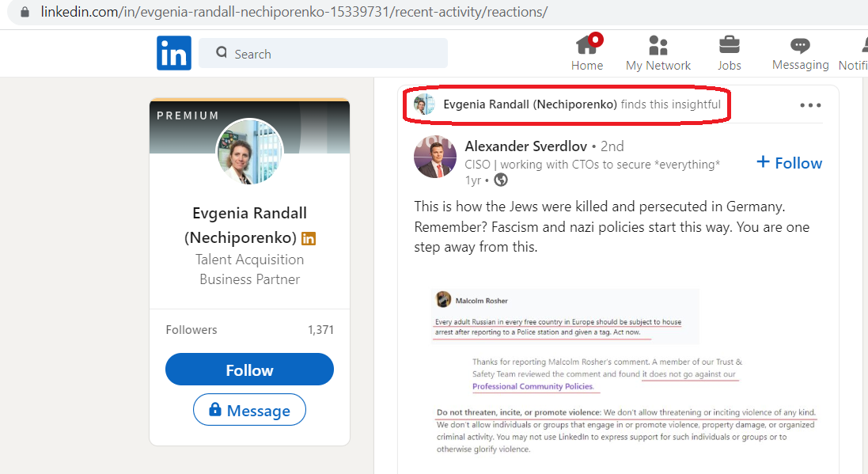868x474 pixels.
Task: Click the CISO headline under Alexander Sverdlov
Action: tap(593, 165)
